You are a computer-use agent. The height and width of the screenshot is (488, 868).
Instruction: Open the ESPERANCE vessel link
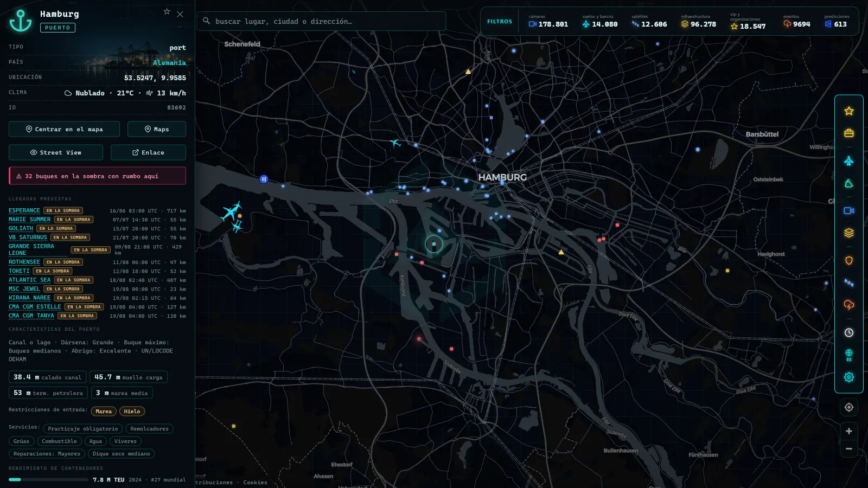tap(24, 210)
